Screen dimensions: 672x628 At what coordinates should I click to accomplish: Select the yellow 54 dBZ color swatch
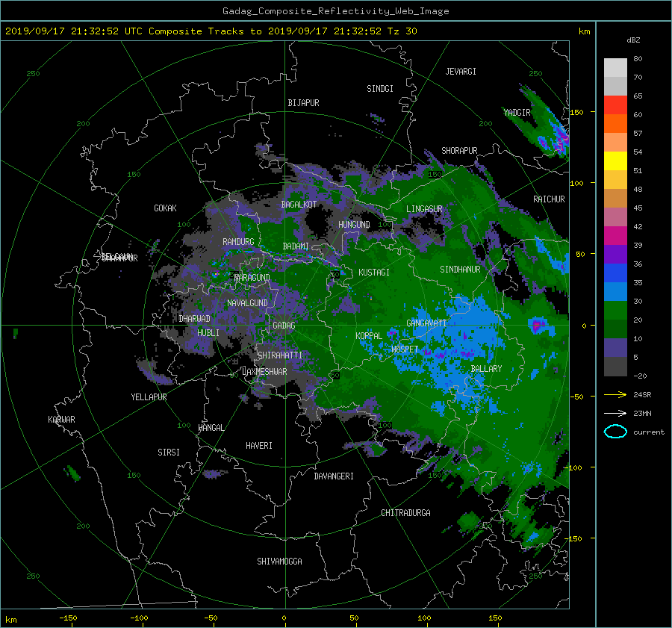coord(615,161)
